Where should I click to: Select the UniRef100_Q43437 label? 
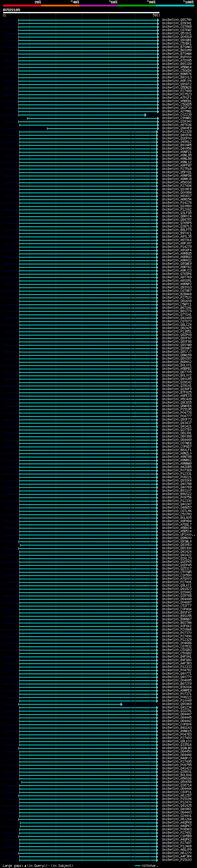click(177, 423)
